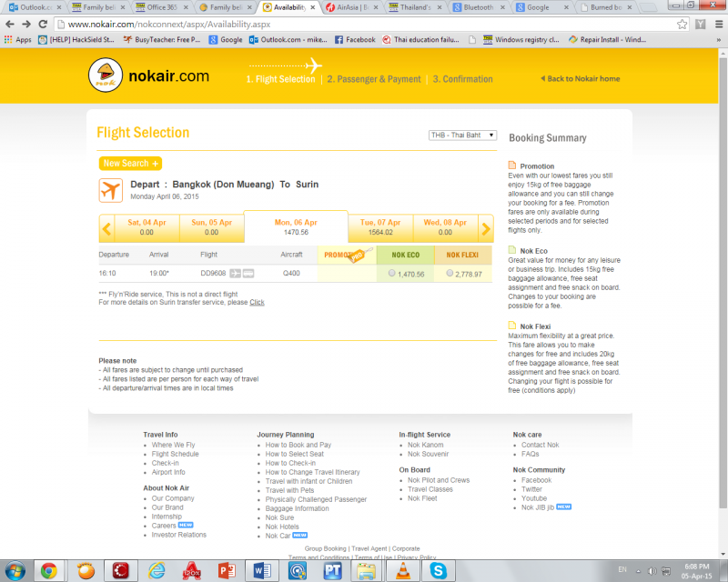Viewport: 728px width, 582px height.
Task: Click the volume icon in system tray
Action: click(x=652, y=571)
